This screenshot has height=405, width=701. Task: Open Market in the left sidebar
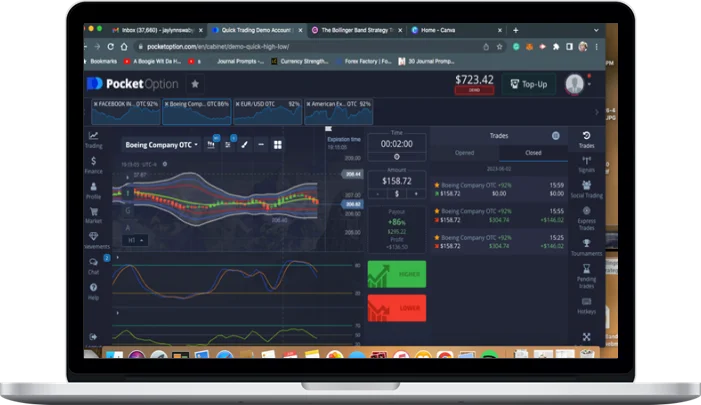[x=93, y=214]
